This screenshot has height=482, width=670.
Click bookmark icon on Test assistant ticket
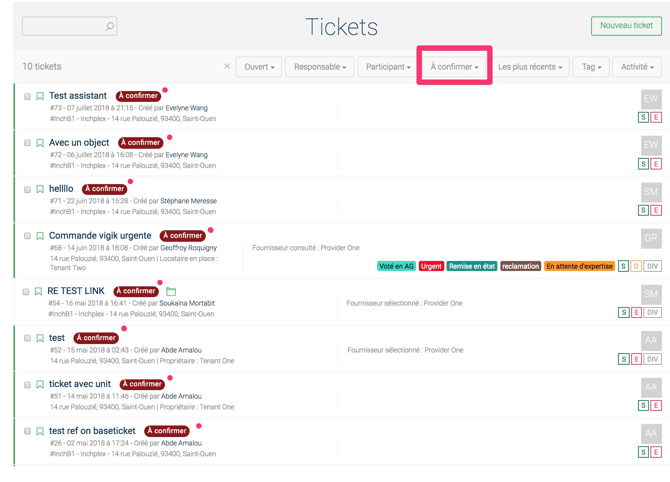pos(40,97)
